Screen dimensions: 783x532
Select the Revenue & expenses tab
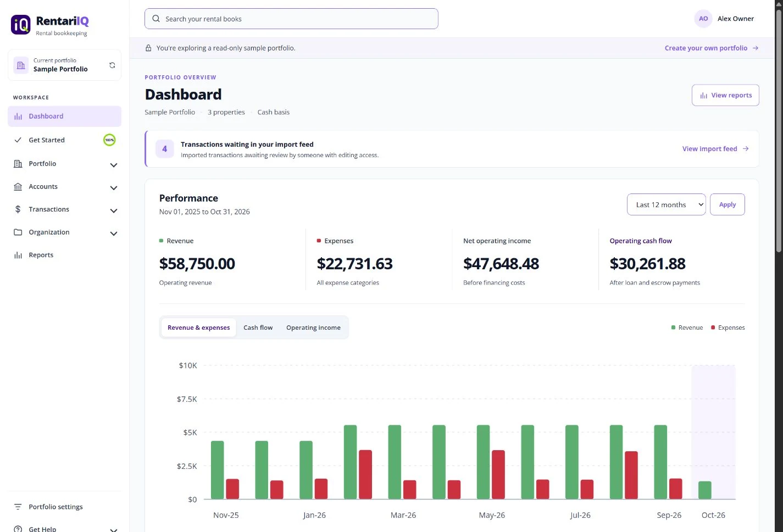coord(199,328)
